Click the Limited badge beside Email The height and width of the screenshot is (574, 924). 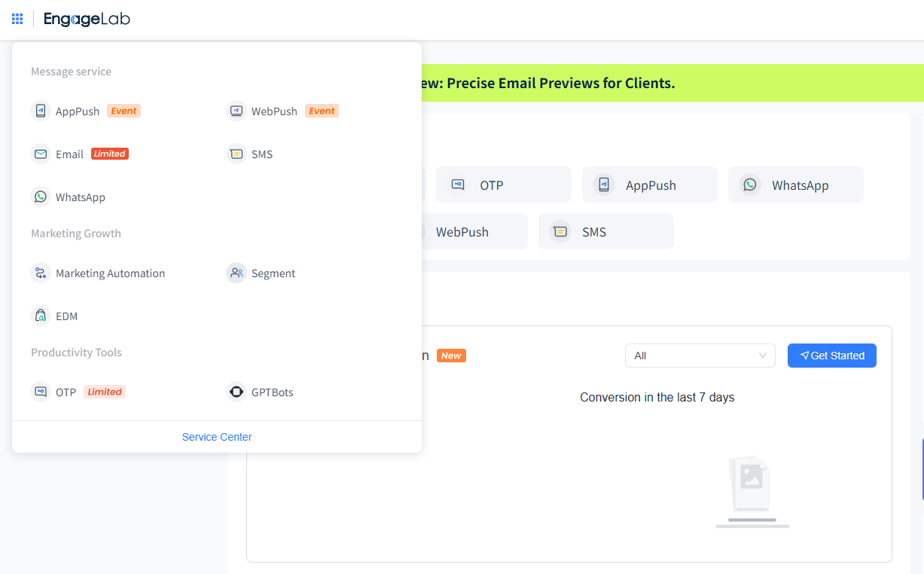(x=110, y=154)
